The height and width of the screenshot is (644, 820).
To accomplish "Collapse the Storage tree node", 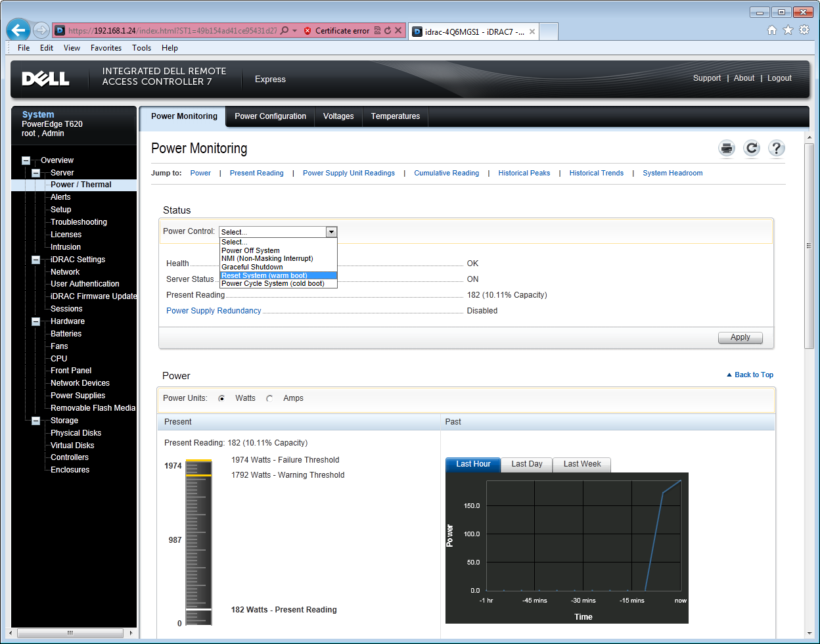I will (35, 421).
